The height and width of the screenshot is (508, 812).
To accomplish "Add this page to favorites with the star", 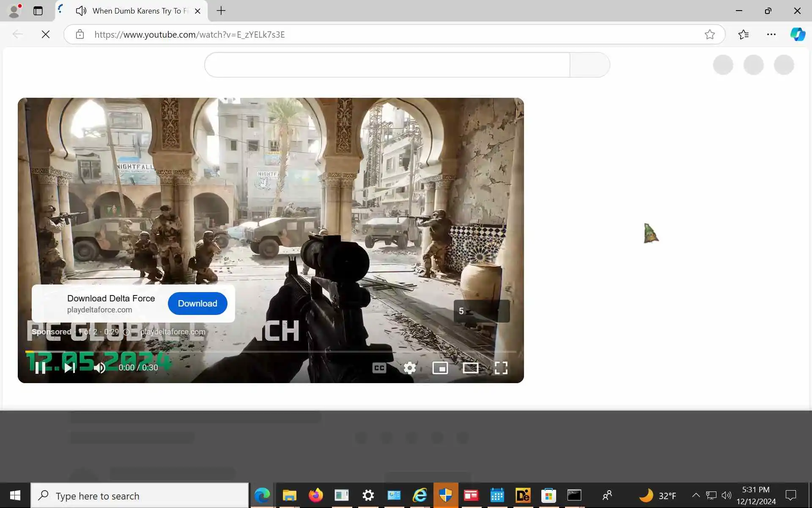I will (x=710, y=34).
